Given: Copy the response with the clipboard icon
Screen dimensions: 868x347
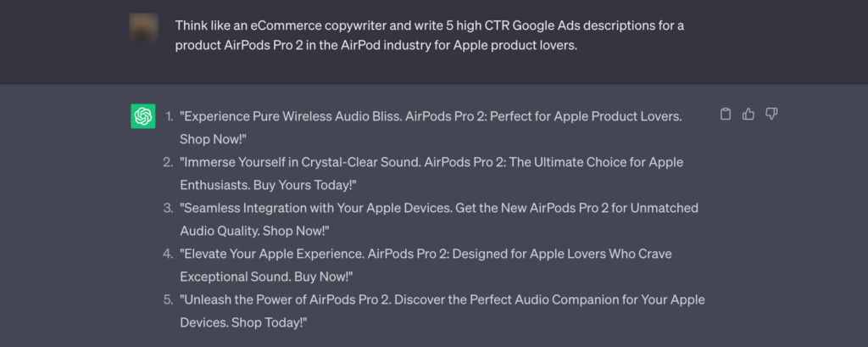Looking at the screenshot, I should pyautogui.click(x=726, y=115).
